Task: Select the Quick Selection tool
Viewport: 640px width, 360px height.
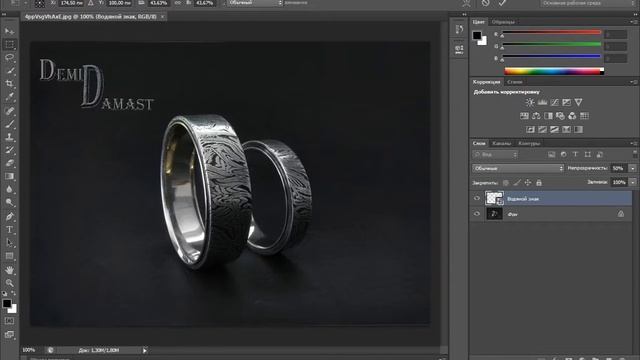Action: click(9, 70)
